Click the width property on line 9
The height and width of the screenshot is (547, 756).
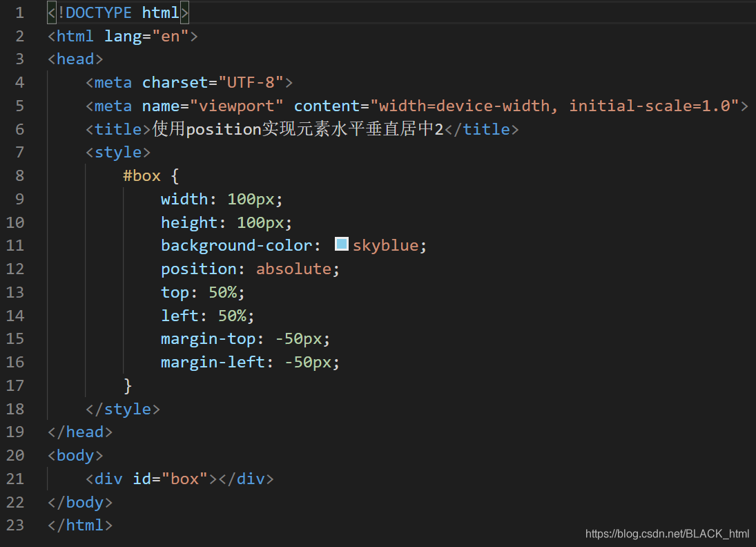click(x=184, y=199)
